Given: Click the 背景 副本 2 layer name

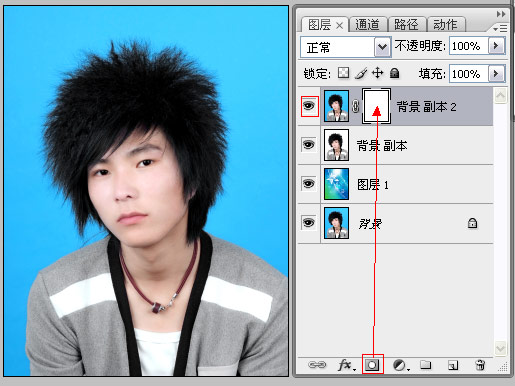Looking at the screenshot, I should coord(426,107).
